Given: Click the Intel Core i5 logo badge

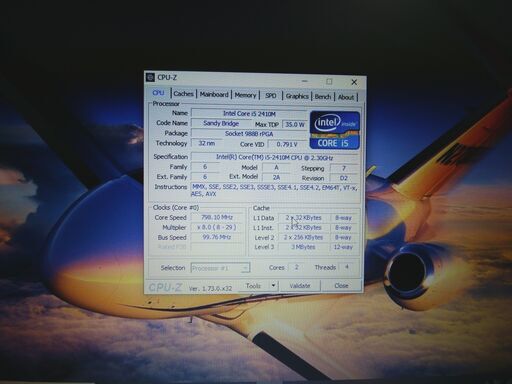Looking at the screenshot, I should (x=335, y=130).
